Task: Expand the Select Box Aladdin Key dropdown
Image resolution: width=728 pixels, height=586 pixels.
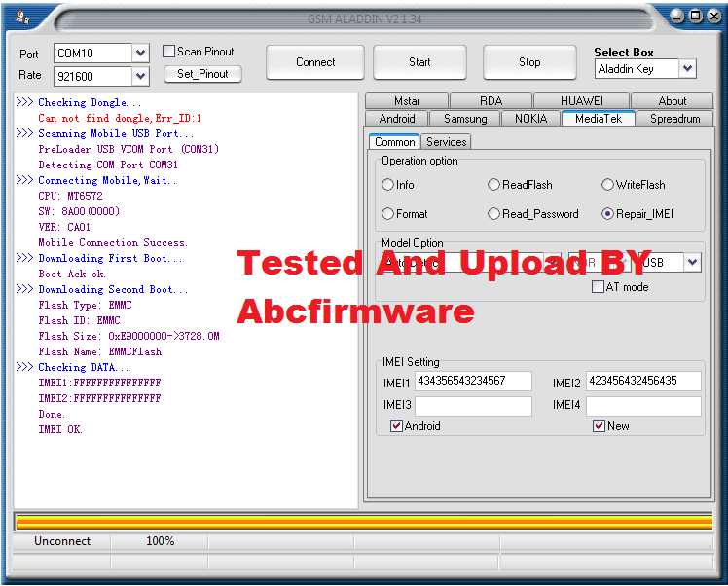Action: (687, 69)
